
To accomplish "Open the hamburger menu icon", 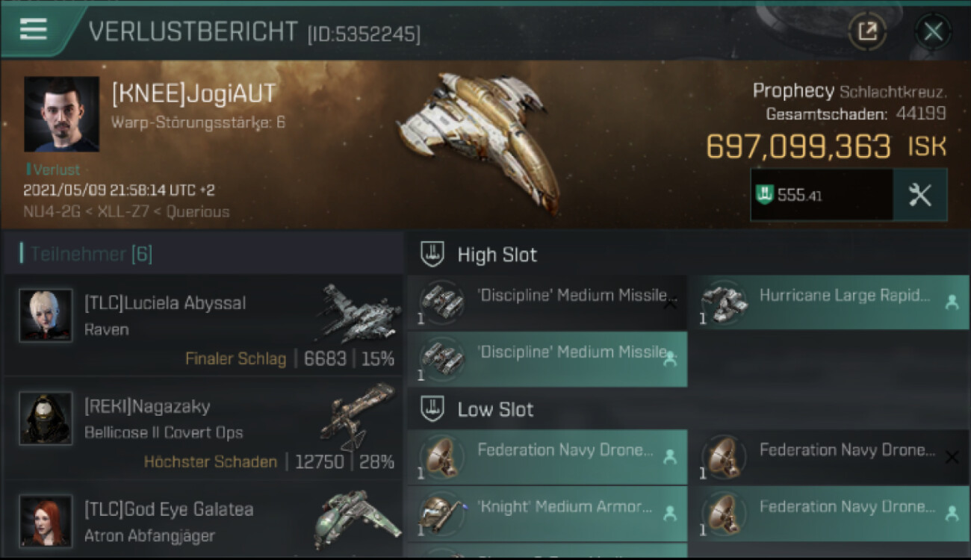I will point(33,30).
